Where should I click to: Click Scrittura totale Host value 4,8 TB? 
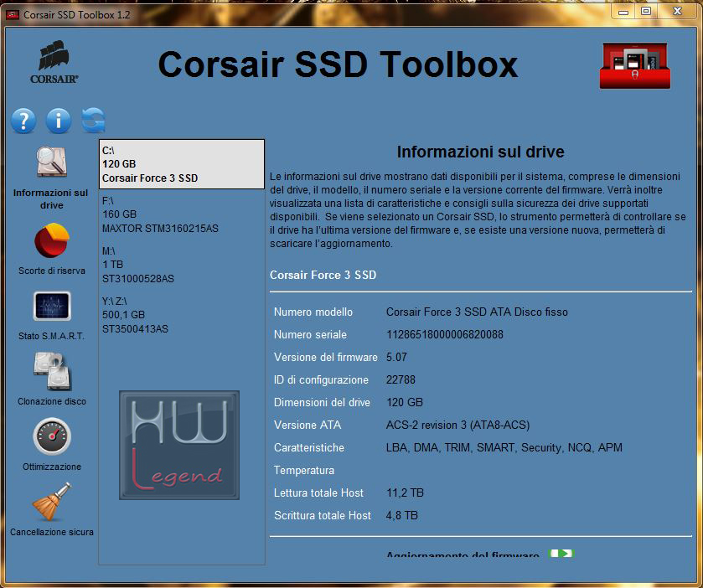coord(401,515)
